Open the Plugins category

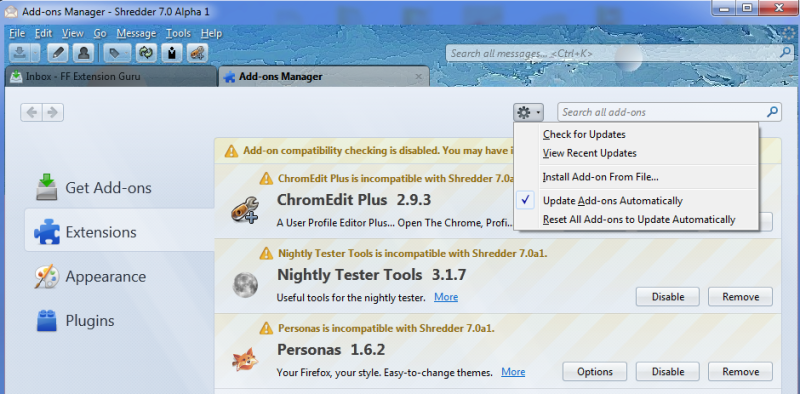[120, 321]
